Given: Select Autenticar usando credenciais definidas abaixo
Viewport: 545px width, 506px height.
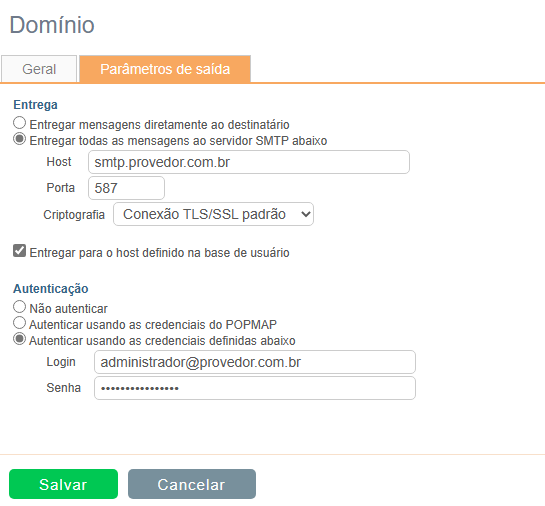Looking at the screenshot, I should [x=19, y=339].
